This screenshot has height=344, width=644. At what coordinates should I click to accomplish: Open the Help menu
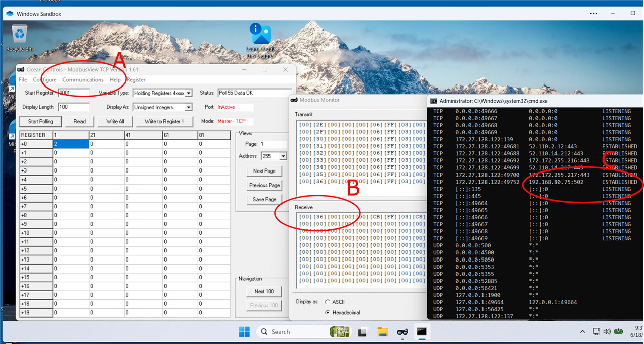point(115,80)
